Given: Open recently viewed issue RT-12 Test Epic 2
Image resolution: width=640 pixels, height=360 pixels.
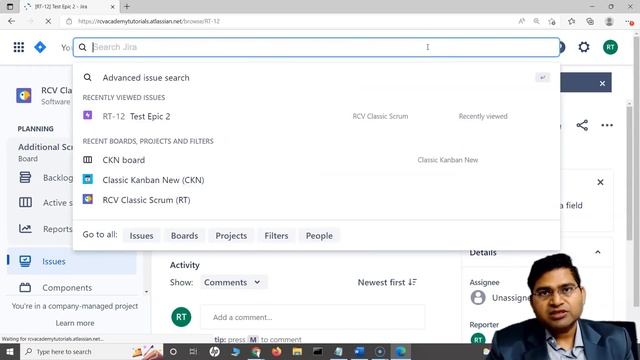Looking at the screenshot, I should click(316, 116).
